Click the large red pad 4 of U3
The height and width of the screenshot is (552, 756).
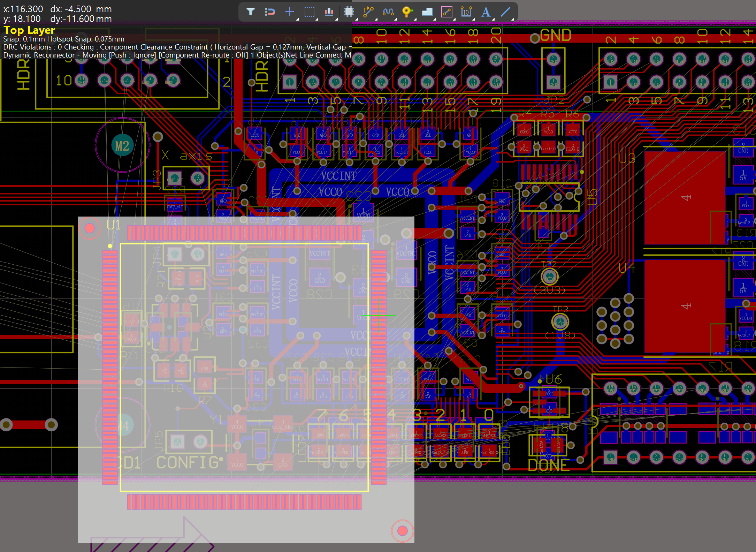(685, 198)
